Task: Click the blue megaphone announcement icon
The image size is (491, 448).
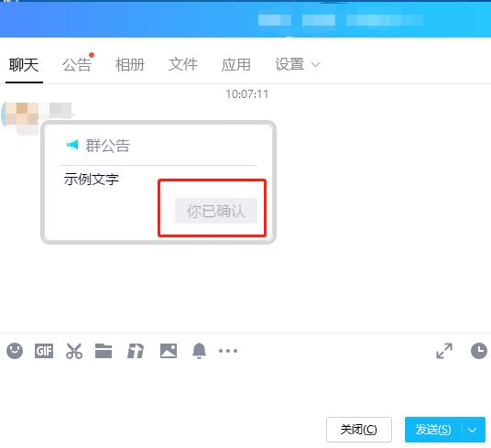Action: pos(72,145)
